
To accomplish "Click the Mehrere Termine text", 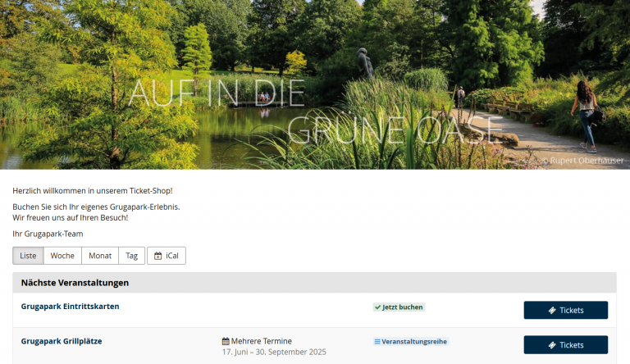I will tap(261, 341).
